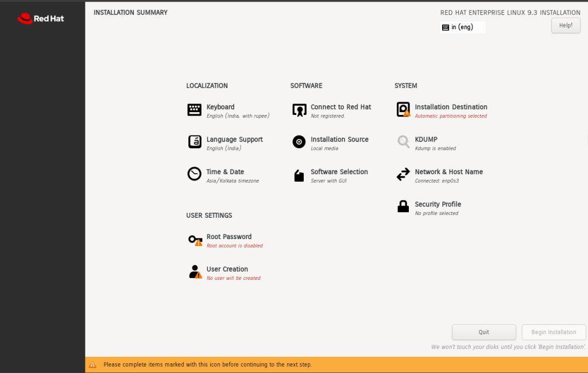The height and width of the screenshot is (373, 588).
Task: Click 'Server with GUI' text
Action: tap(328, 181)
